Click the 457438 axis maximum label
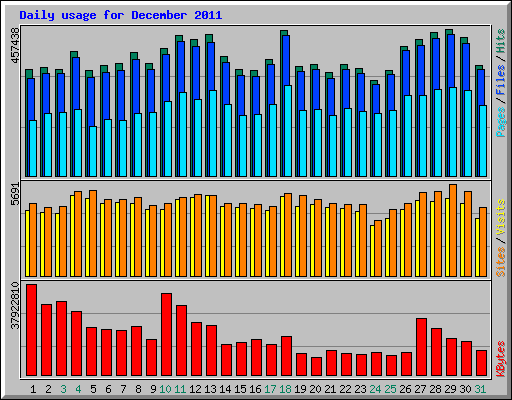 15,45
